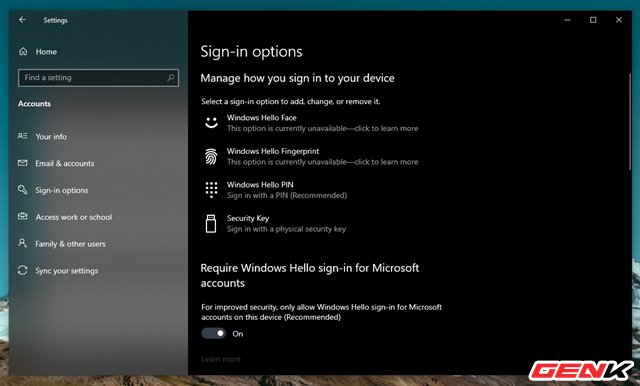Click the back arrow in Settings
The width and height of the screenshot is (640, 386).
(x=22, y=20)
